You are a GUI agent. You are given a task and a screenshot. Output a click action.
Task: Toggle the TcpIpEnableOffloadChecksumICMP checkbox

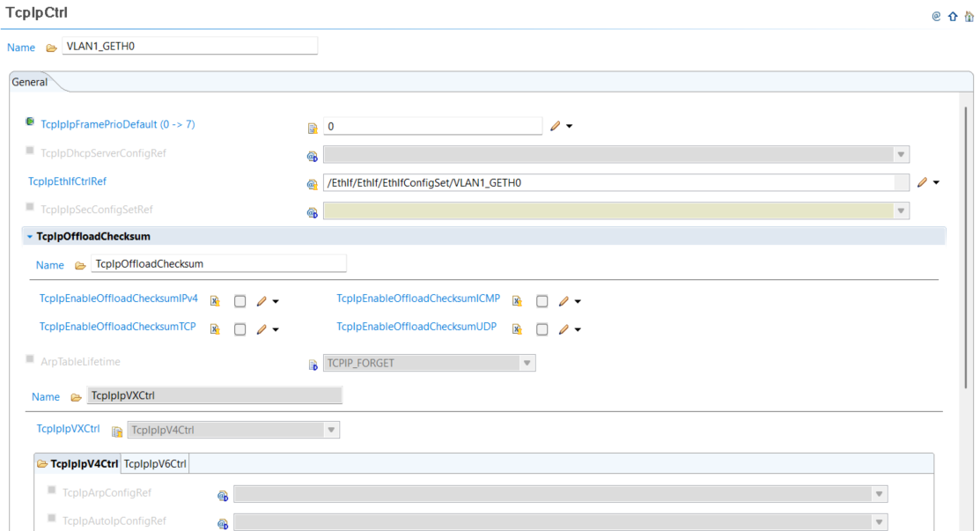pos(542,301)
